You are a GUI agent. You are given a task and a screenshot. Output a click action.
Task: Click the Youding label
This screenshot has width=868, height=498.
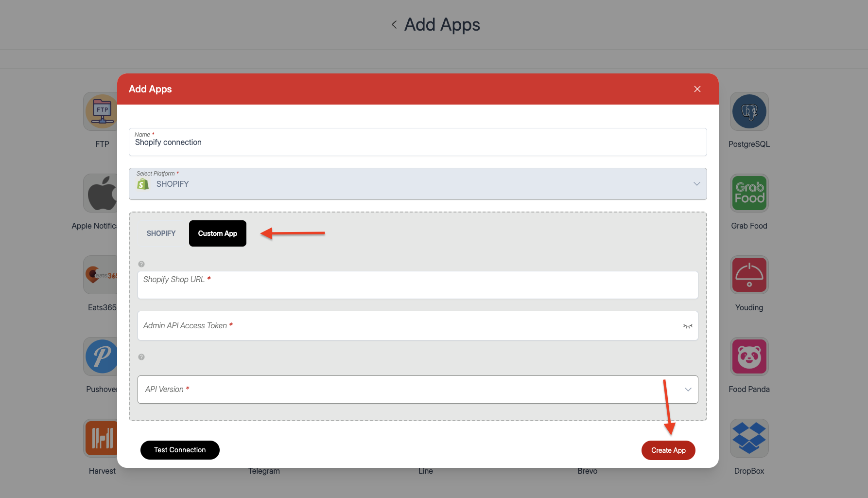(x=749, y=308)
